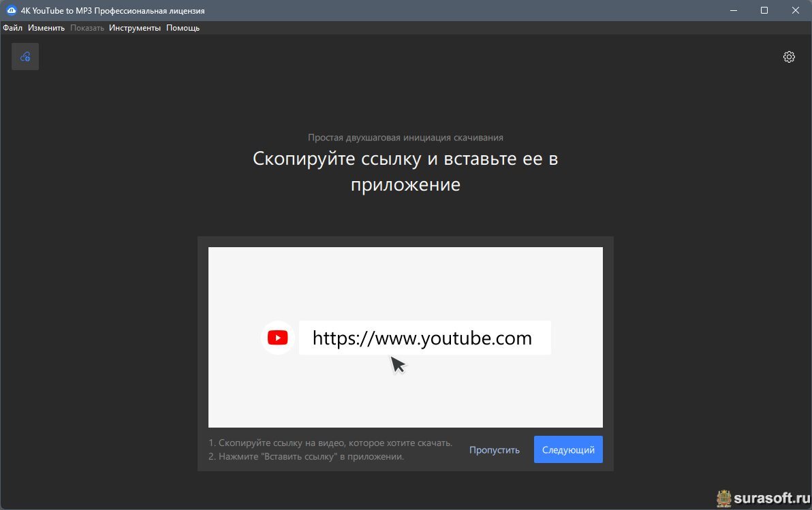This screenshot has width=812, height=510.
Task: Maximize the application window
Action: tap(764, 10)
